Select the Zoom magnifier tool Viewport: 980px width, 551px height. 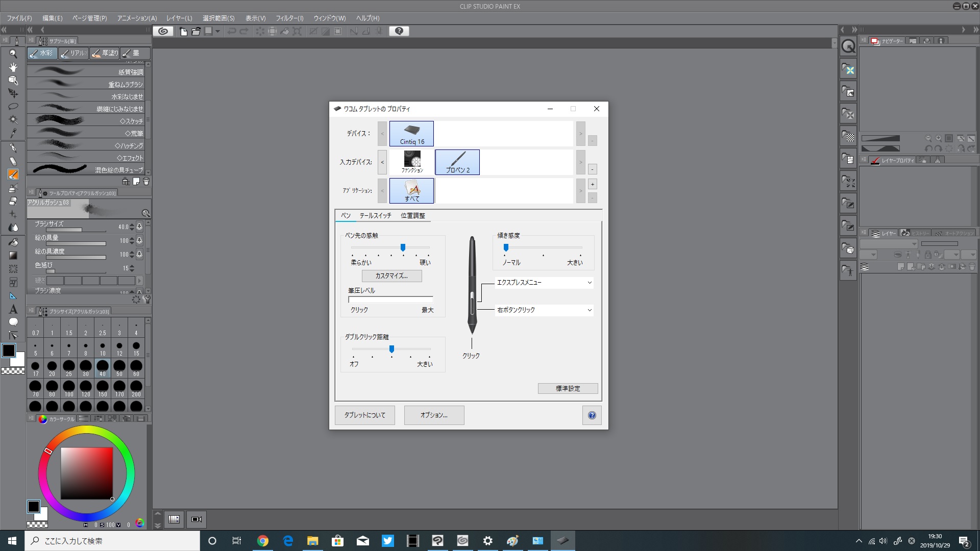click(x=13, y=54)
